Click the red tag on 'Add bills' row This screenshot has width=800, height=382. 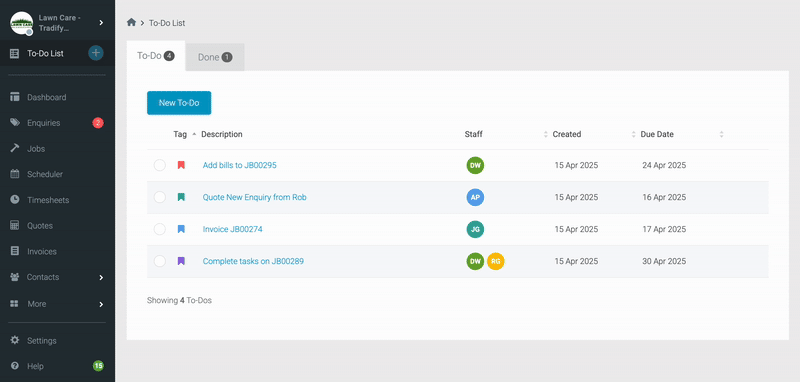click(x=181, y=165)
